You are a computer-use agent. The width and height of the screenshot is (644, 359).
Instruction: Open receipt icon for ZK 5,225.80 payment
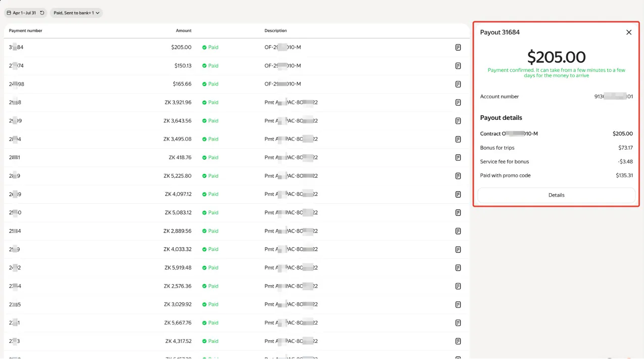(x=458, y=176)
